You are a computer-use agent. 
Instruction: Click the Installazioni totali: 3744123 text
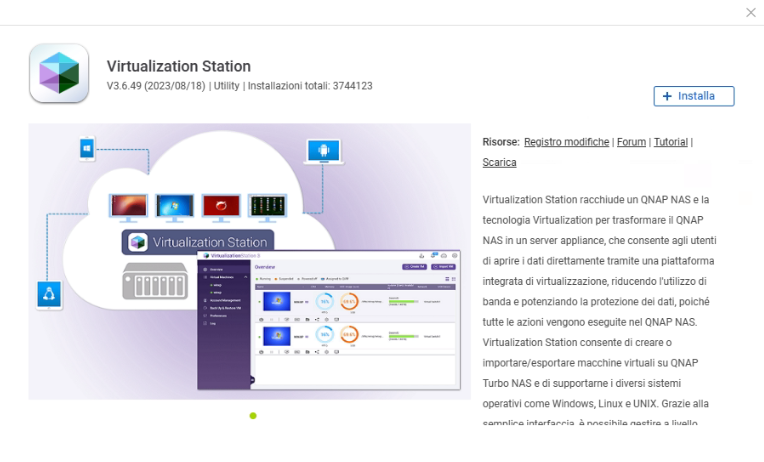pyautogui.click(x=310, y=86)
